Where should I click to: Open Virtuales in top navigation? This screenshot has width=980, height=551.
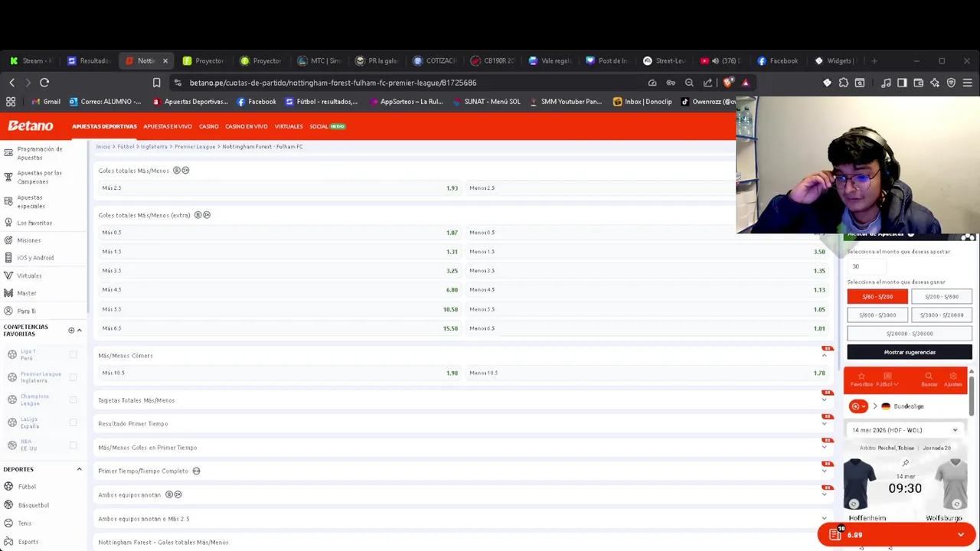(289, 126)
